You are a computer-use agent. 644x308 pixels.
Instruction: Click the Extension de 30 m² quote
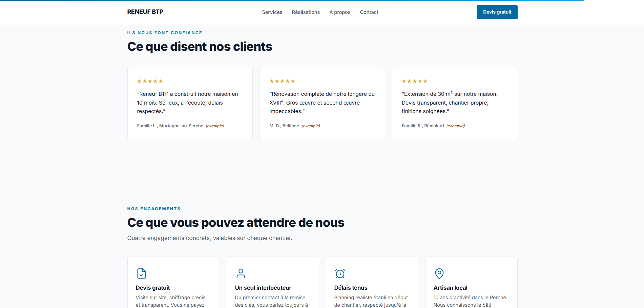pos(450,103)
